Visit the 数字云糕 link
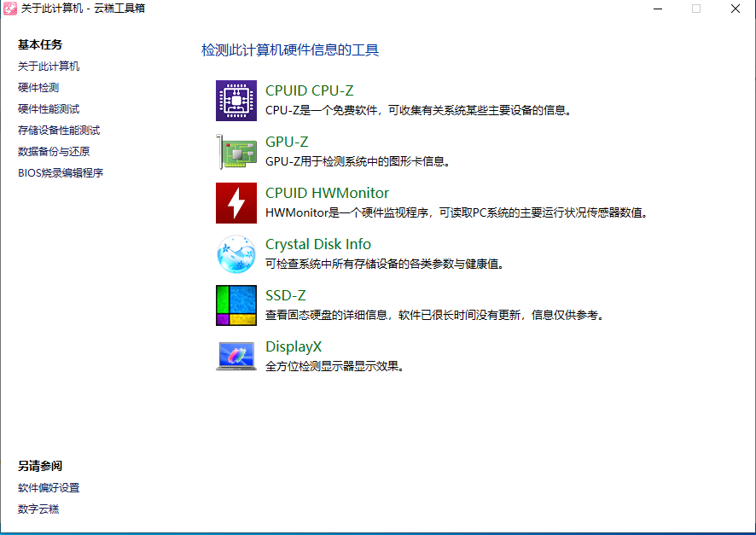756x535 pixels. (x=38, y=509)
